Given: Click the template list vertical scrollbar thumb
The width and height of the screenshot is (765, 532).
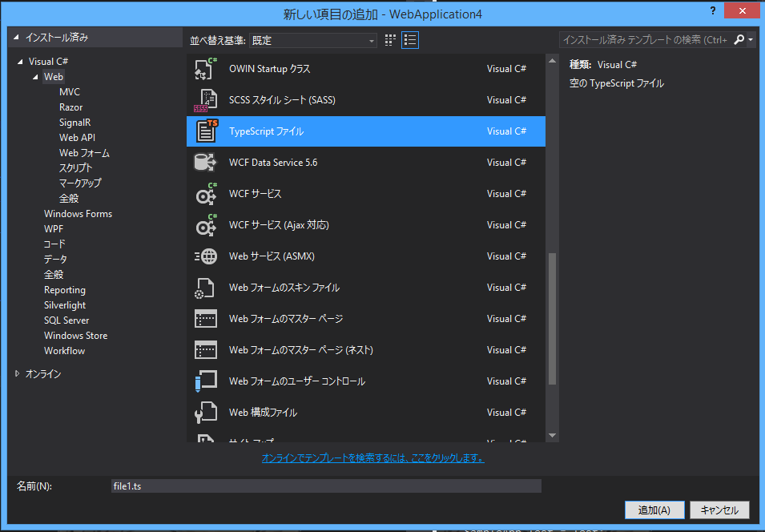Looking at the screenshot, I should [x=552, y=319].
